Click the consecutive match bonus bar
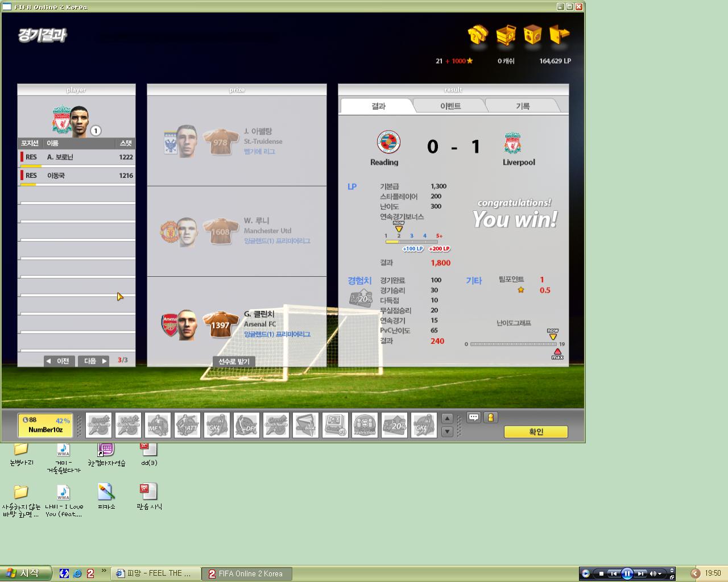The height and width of the screenshot is (582, 728). pyautogui.click(x=412, y=242)
